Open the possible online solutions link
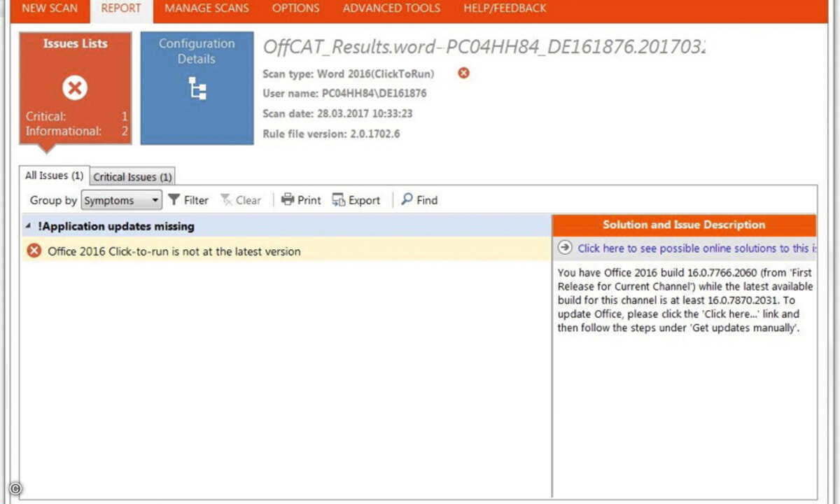 tap(697, 248)
